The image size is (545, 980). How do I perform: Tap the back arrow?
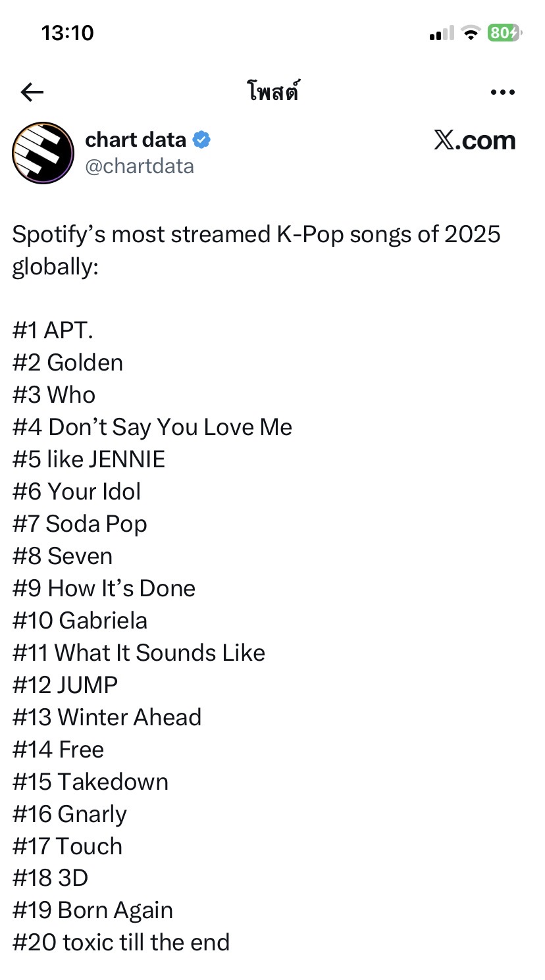[32, 93]
